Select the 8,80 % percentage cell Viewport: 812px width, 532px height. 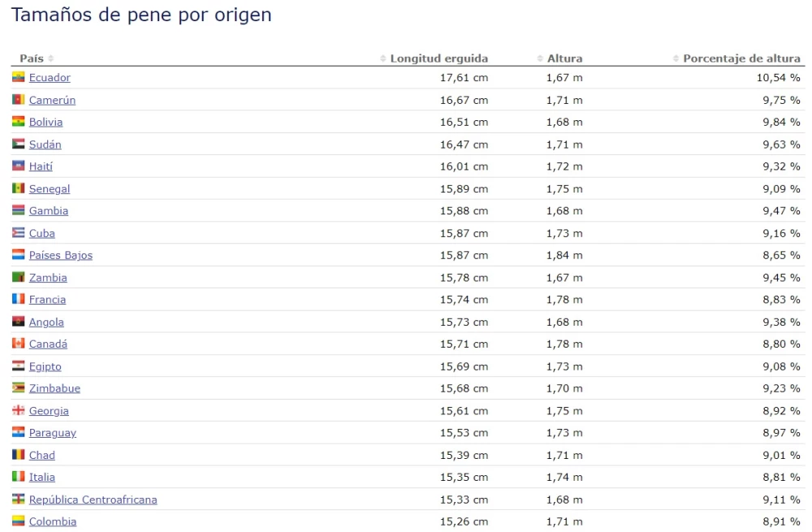point(781,344)
